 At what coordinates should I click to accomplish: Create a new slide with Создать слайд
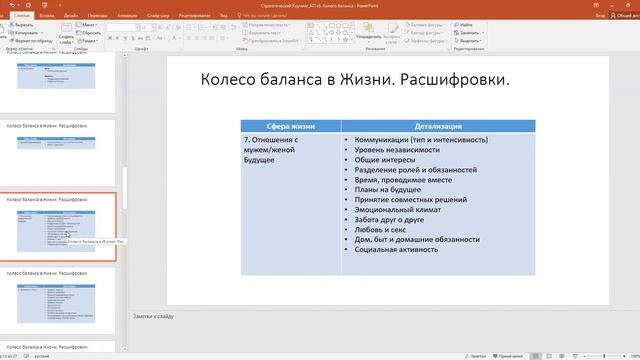(66, 34)
